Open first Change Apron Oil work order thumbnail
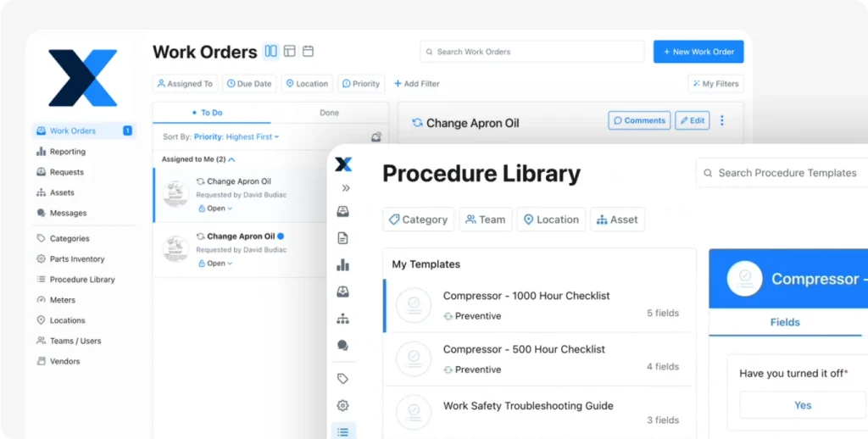The height and width of the screenshot is (439, 868). [x=176, y=194]
